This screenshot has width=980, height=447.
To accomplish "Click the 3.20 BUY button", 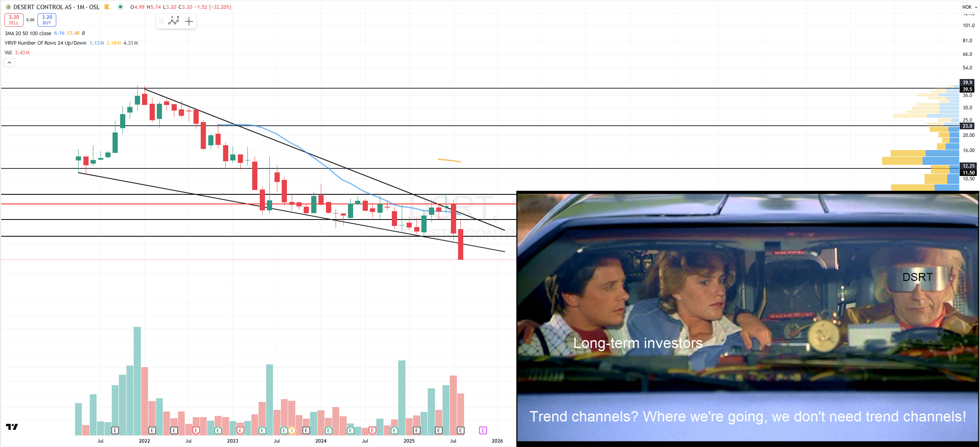I will point(47,20).
